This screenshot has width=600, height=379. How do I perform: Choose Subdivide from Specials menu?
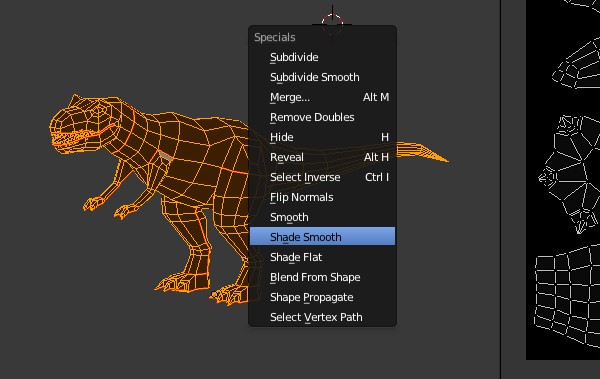click(322, 57)
